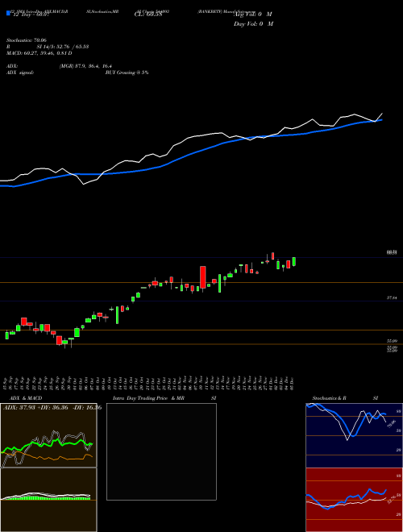This screenshot has height=532, width=403.
Task: Click the '79.06' stochastic value label on the chart
Action: [392, 424]
